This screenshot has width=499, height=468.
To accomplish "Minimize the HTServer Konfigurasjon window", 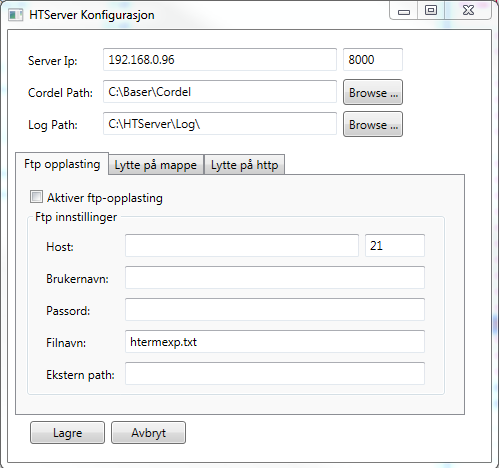I will [404, 11].
